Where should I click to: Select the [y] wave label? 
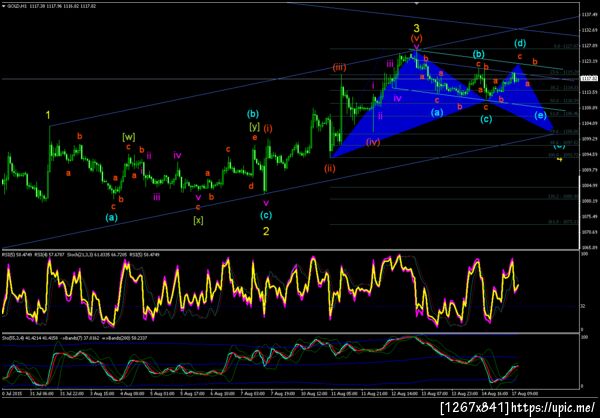pyautogui.click(x=254, y=125)
